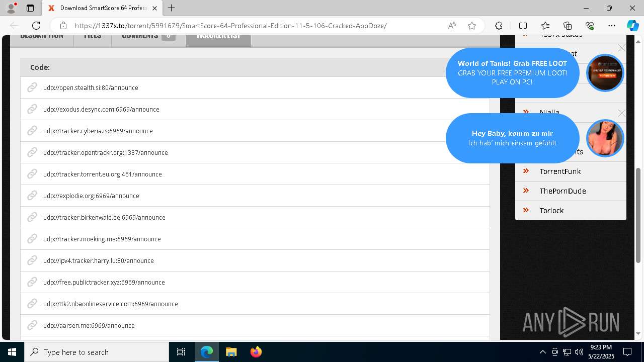Select udp://tracker.birkenwald.de:6969/announce text

coord(104,217)
